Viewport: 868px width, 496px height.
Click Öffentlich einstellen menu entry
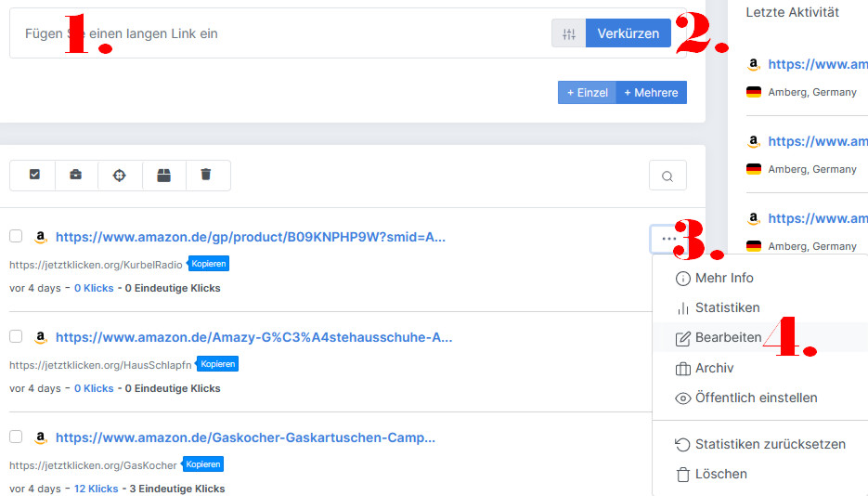[756, 398]
